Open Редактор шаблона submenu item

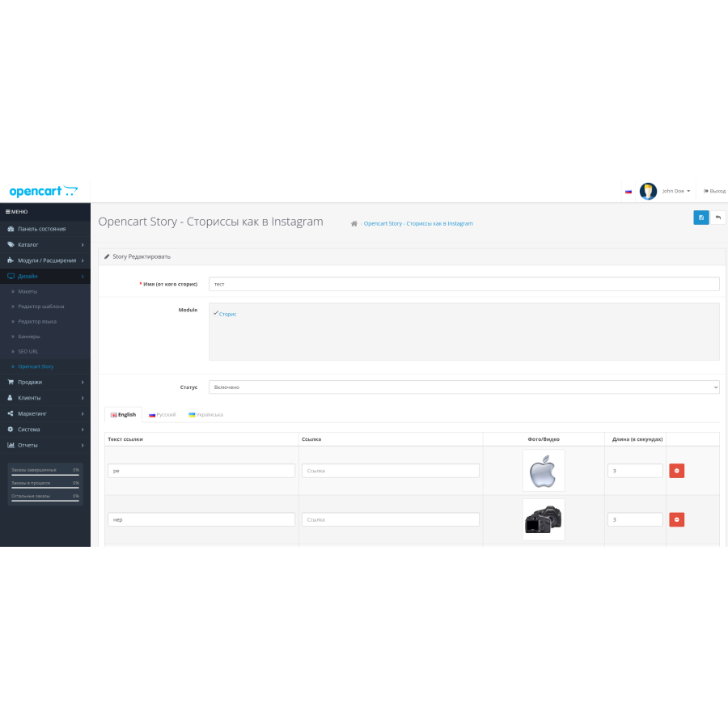pos(45,307)
